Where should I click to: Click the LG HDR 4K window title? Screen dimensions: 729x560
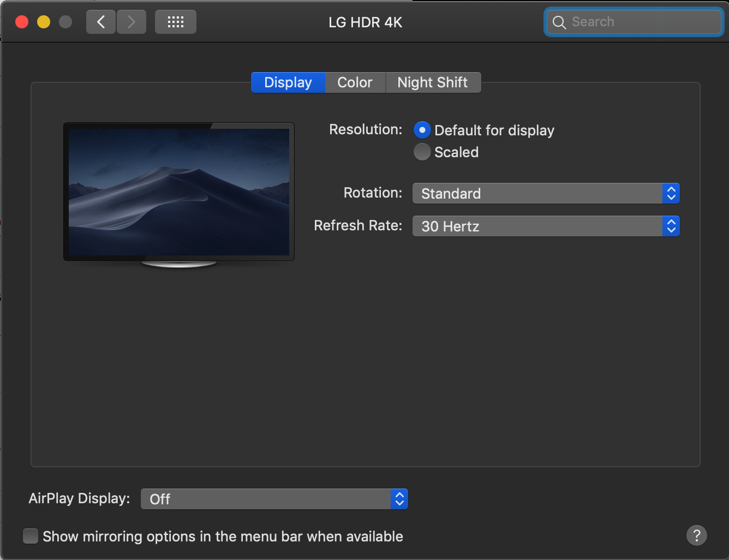tap(366, 22)
